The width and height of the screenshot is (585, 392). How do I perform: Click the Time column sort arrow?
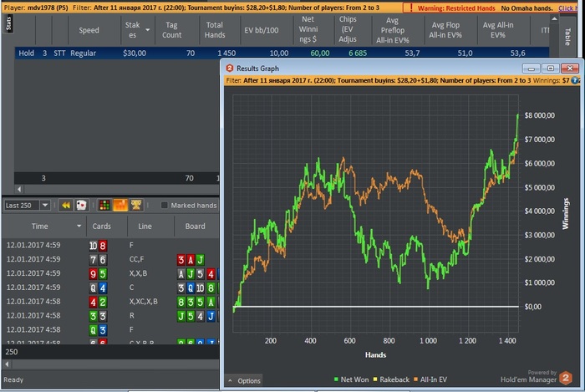79,226
